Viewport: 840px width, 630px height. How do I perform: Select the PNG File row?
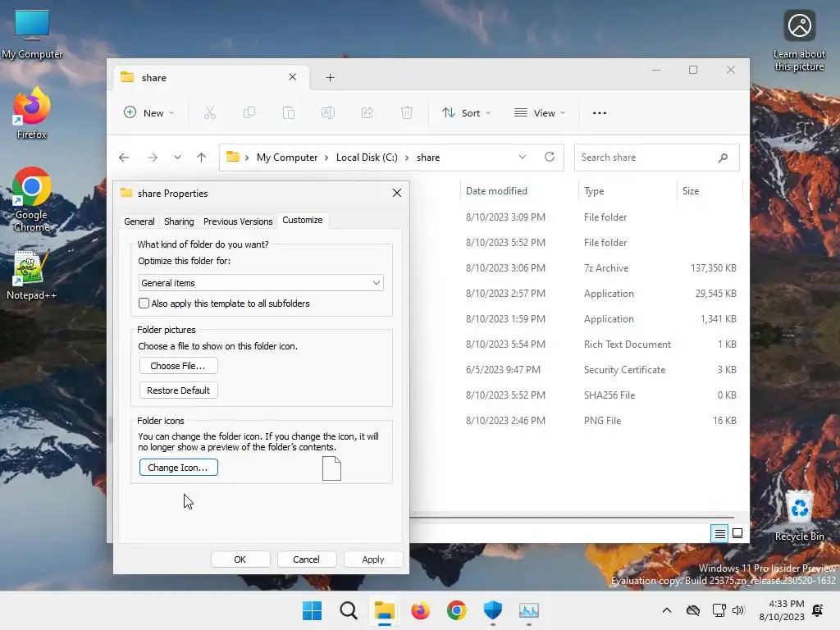578,421
